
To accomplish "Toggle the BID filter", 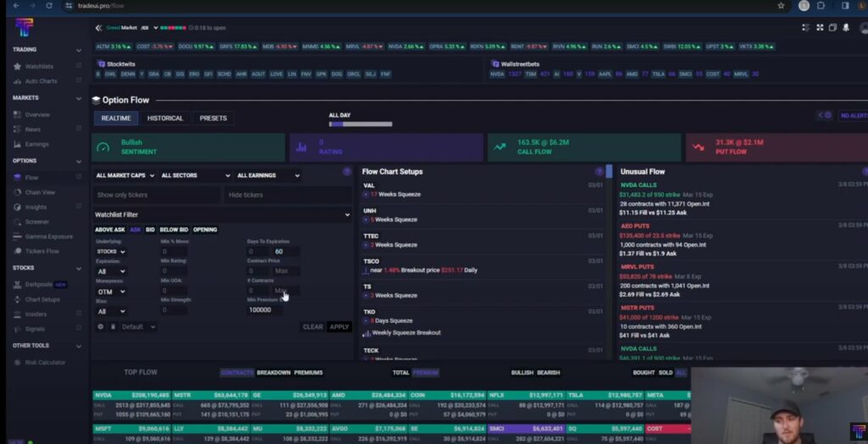I will click(x=150, y=230).
